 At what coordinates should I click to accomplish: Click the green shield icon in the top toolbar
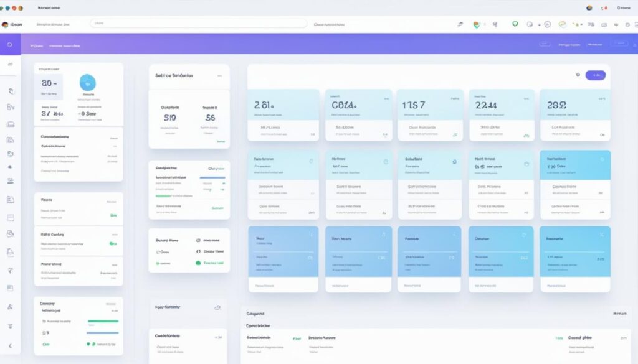coord(515,24)
